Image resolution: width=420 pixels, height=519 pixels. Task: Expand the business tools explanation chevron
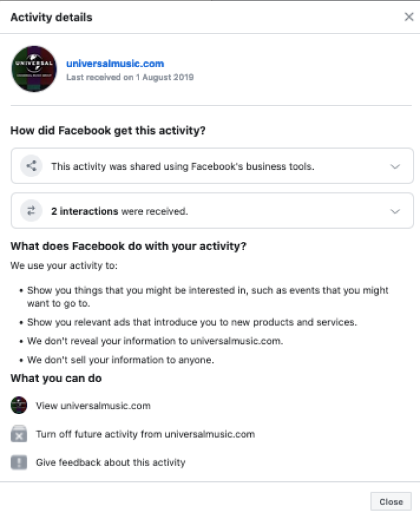pyautogui.click(x=395, y=165)
